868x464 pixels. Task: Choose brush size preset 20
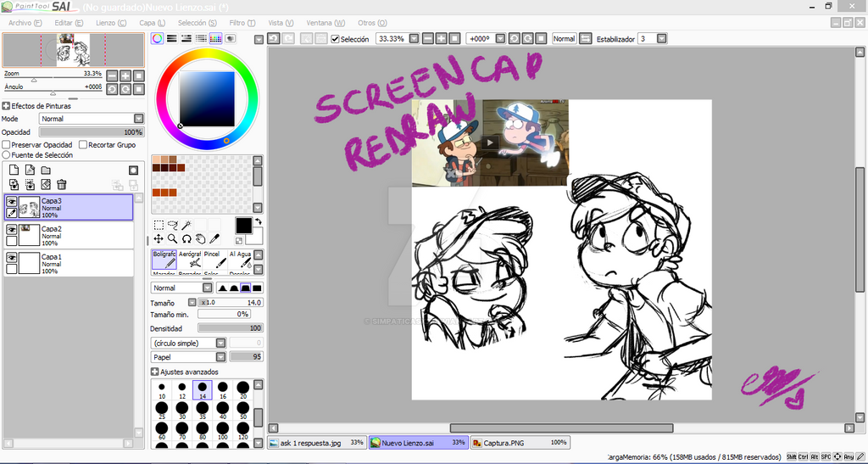[x=243, y=389]
